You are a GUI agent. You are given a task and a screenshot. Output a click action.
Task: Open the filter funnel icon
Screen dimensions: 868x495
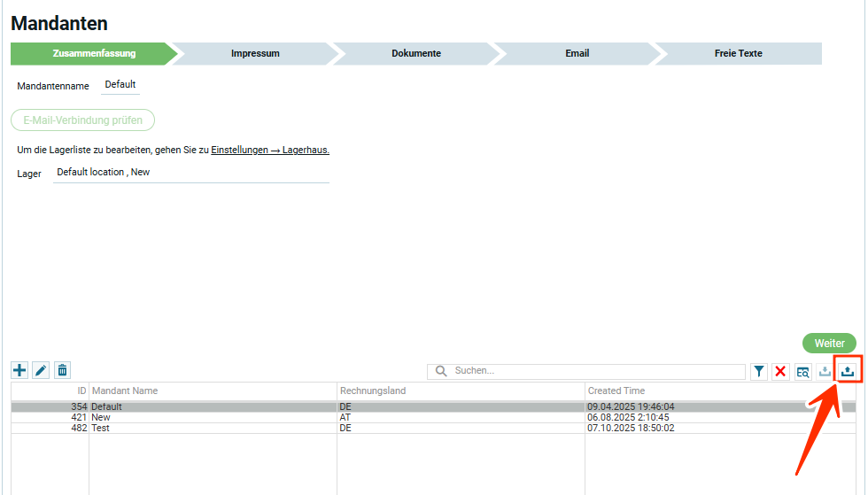point(759,372)
